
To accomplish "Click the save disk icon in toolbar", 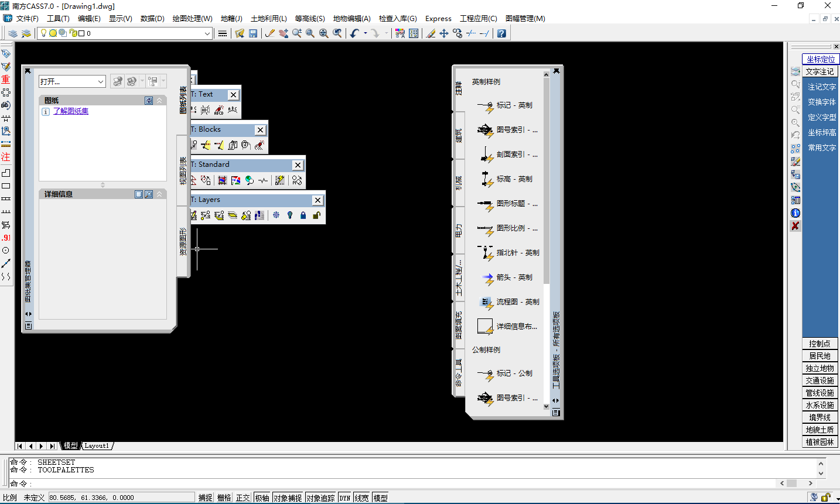I will pyautogui.click(x=253, y=33).
